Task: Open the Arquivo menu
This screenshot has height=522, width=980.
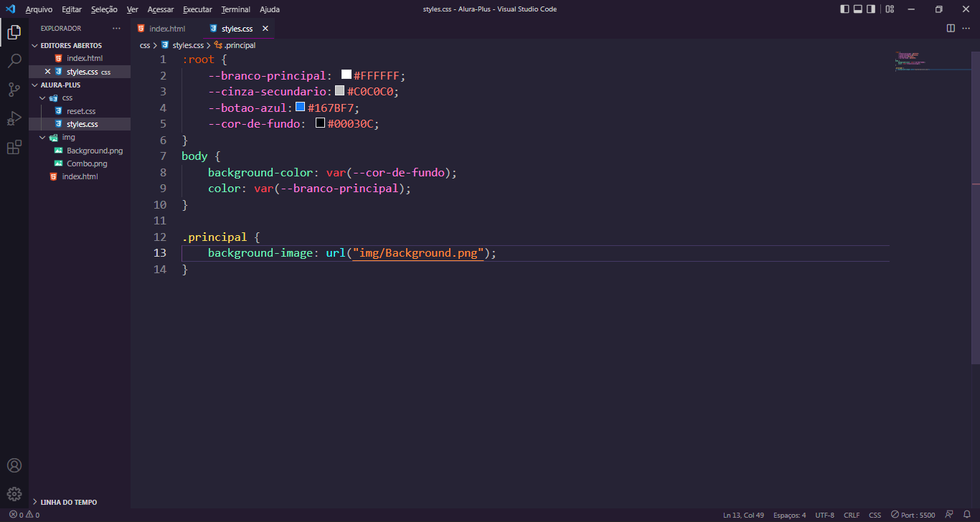Action: pyautogui.click(x=39, y=9)
